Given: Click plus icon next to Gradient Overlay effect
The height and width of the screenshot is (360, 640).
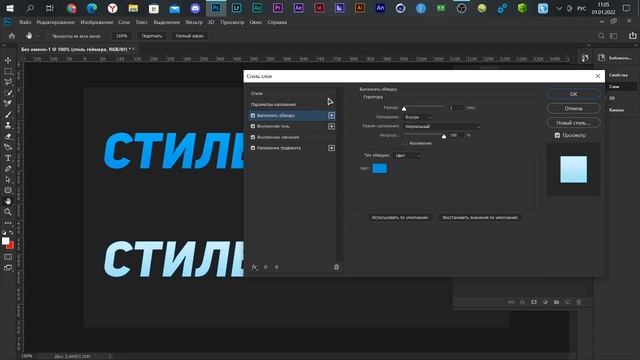Looking at the screenshot, I should pos(331,148).
